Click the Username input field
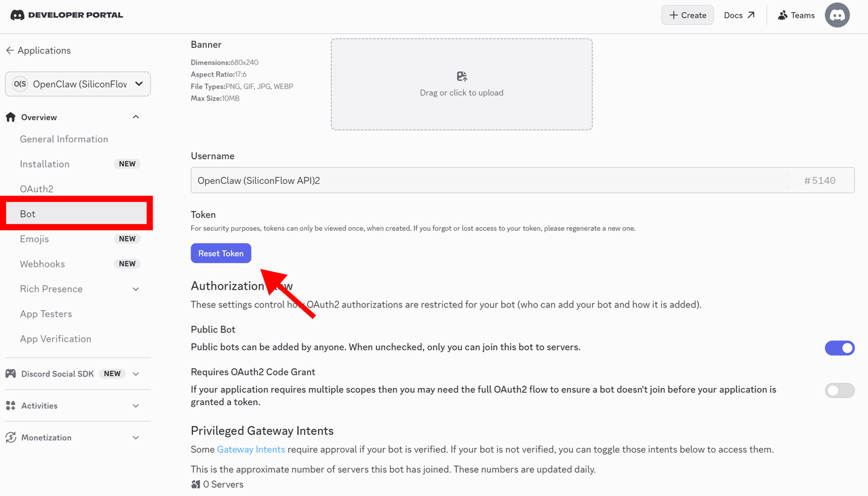The width and height of the screenshot is (868, 496). 522,180
